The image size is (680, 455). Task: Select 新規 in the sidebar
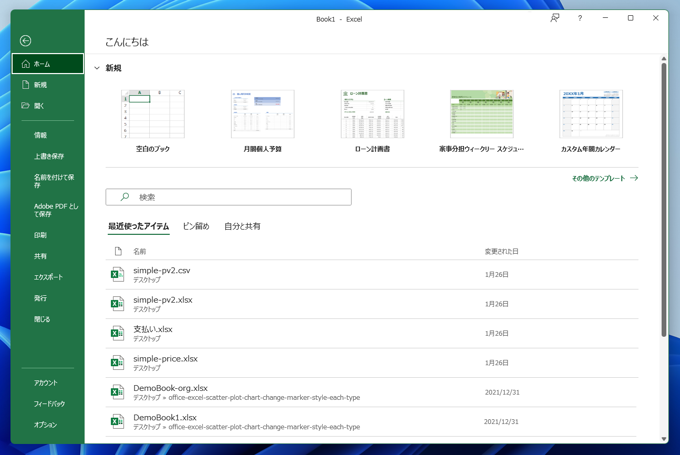48,85
